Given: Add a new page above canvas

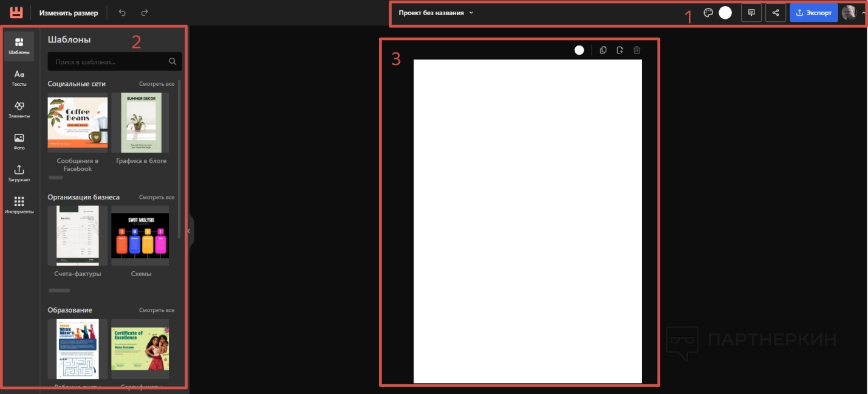Looking at the screenshot, I should 620,50.
